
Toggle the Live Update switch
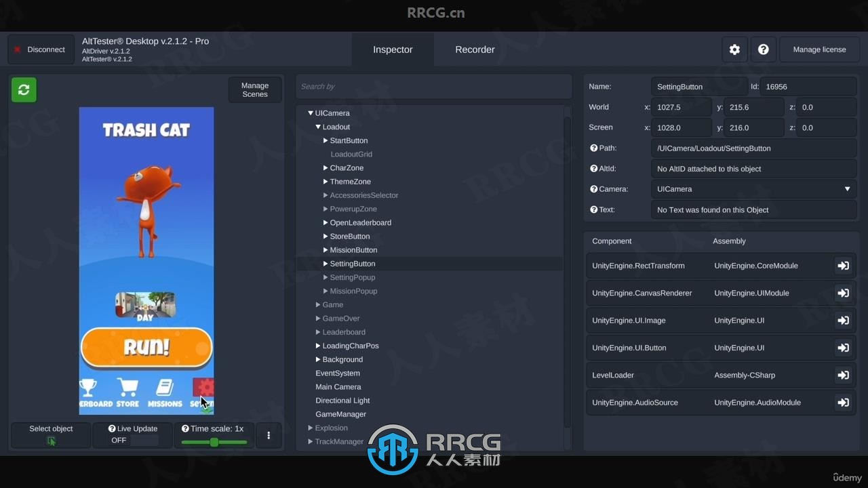pyautogui.click(x=144, y=441)
